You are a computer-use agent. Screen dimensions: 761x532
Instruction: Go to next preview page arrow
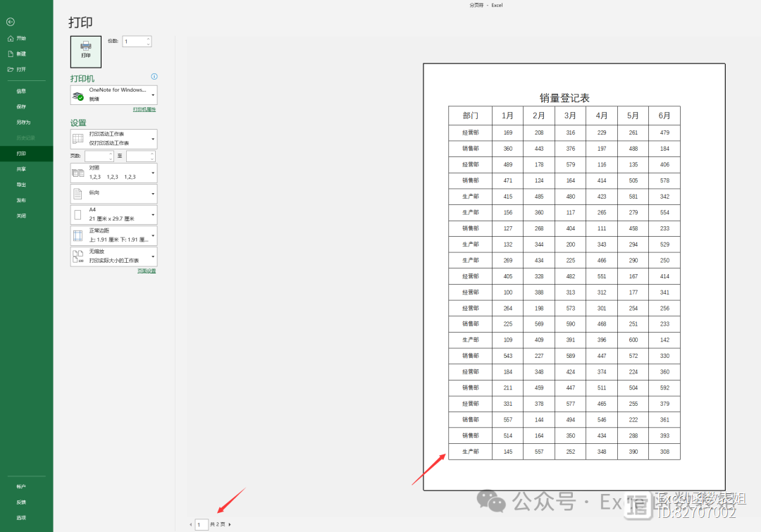coord(230,524)
